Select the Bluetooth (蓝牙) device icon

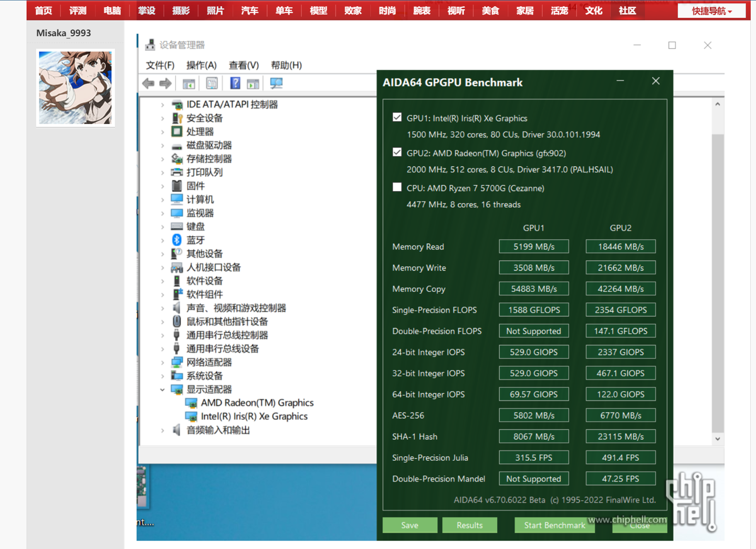pos(177,240)
